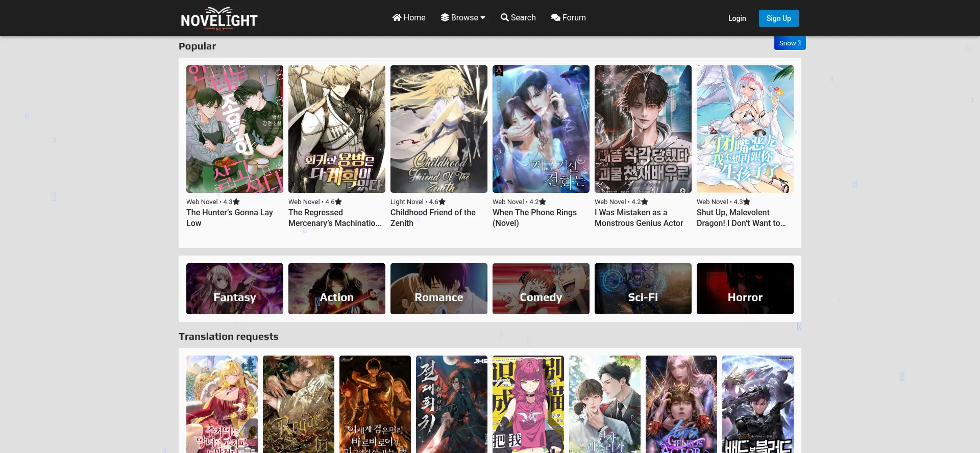The width and height of the screenshot is (980, 453).
Task: Open blonde villainess translation request cover
Action: tap(222, 404)
